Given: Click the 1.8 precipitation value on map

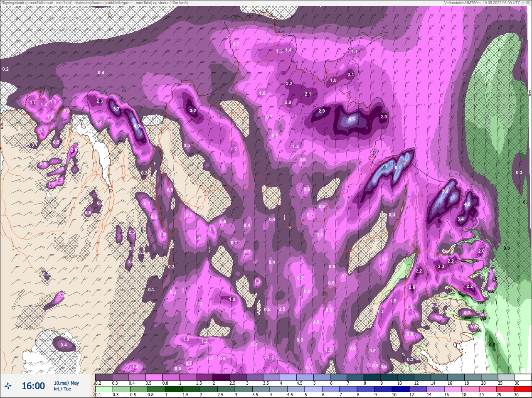Looking at the screenshot, I should tap(333, 80).
